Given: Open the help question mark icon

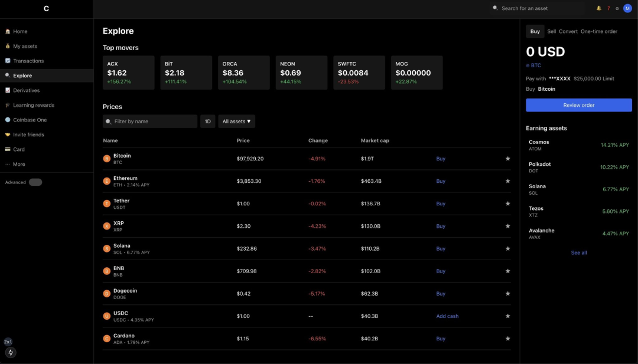Looking at the screenshot, I should [608, 8].
